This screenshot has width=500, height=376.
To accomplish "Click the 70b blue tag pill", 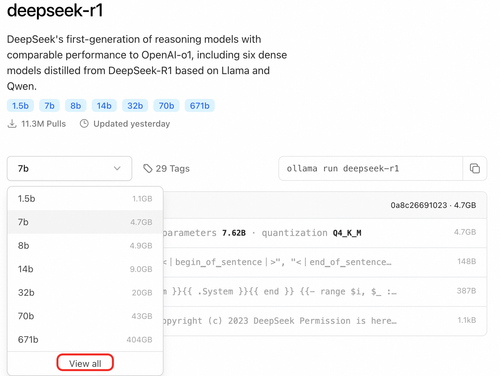I will tap(166, 106).
